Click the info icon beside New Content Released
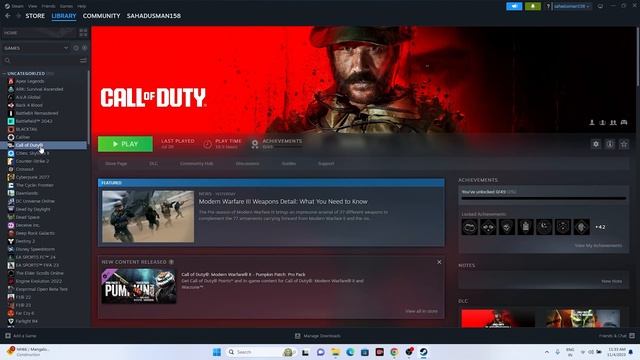The width and height of the screenshot is (640, 360). (171, 262)
